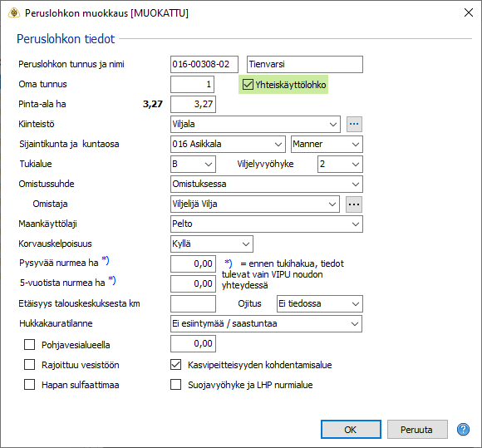Open the Kiinteistö dropdown showing Viljala
The height and width of the screenshot is (448, 482).
point(255,124)
